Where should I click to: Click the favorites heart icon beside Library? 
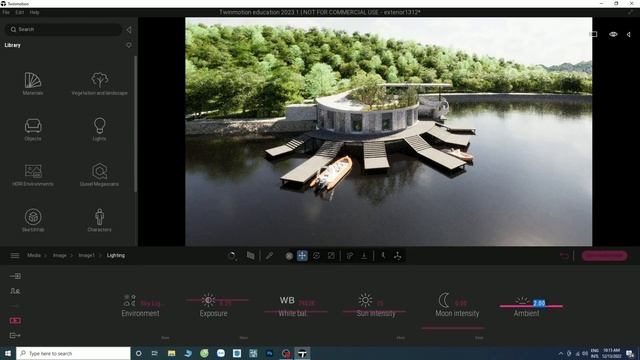click(129, 45)
